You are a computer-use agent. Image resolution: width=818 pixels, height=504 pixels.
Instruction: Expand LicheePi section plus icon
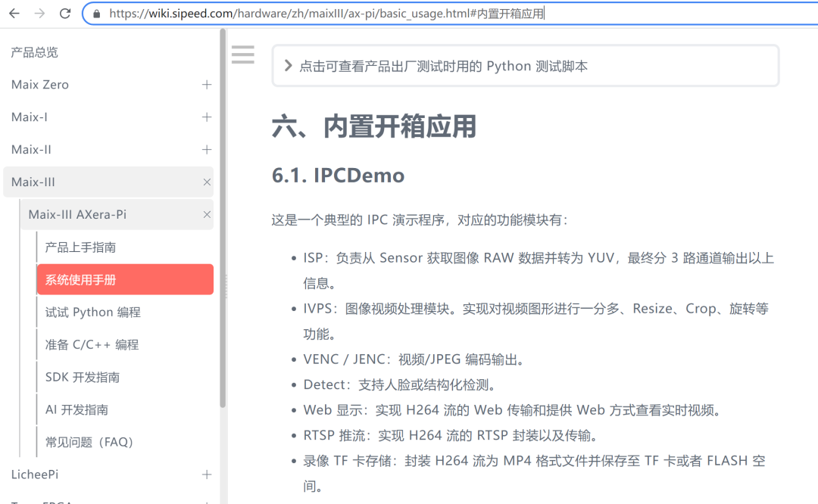tap(207, 474)
